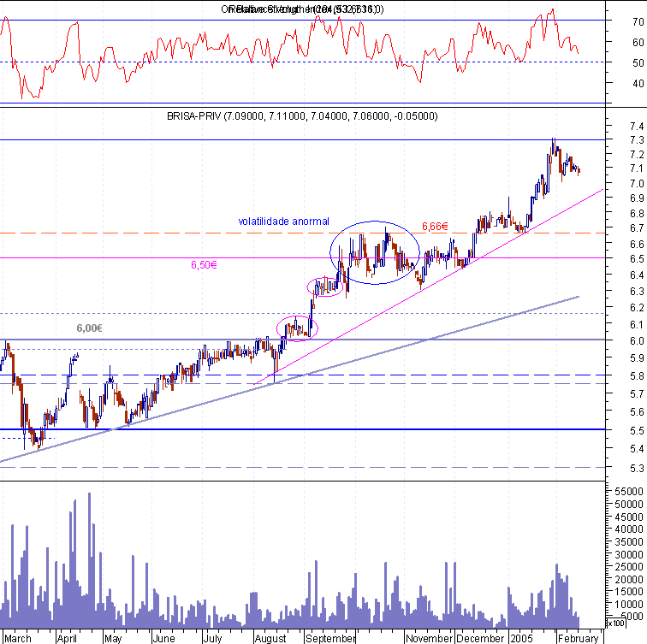Click the price axis value 7.3
647x644 pixels.
637,140
